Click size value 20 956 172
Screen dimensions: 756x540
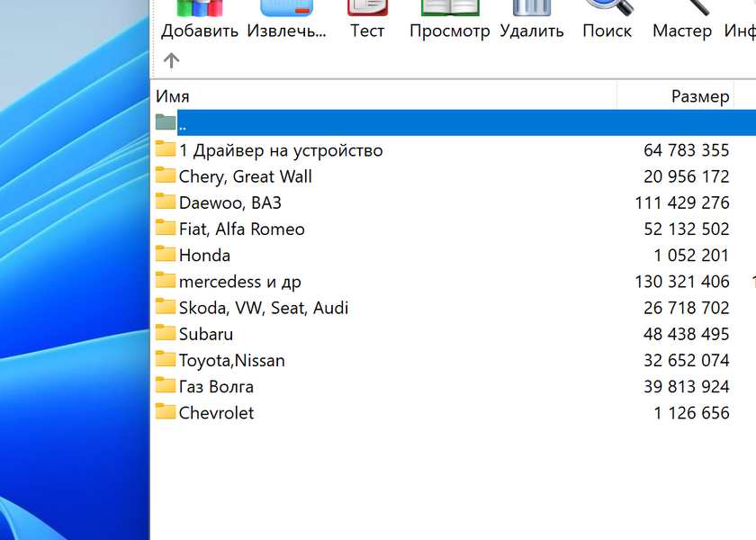(686, 176)
